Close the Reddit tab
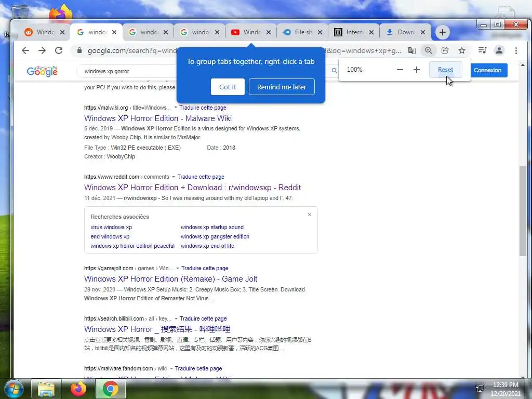 point(62,32)
